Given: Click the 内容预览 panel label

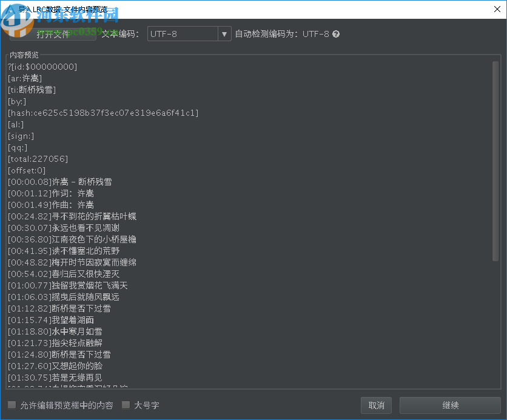Looking at the screenshot, I should (x=23, y=55).
